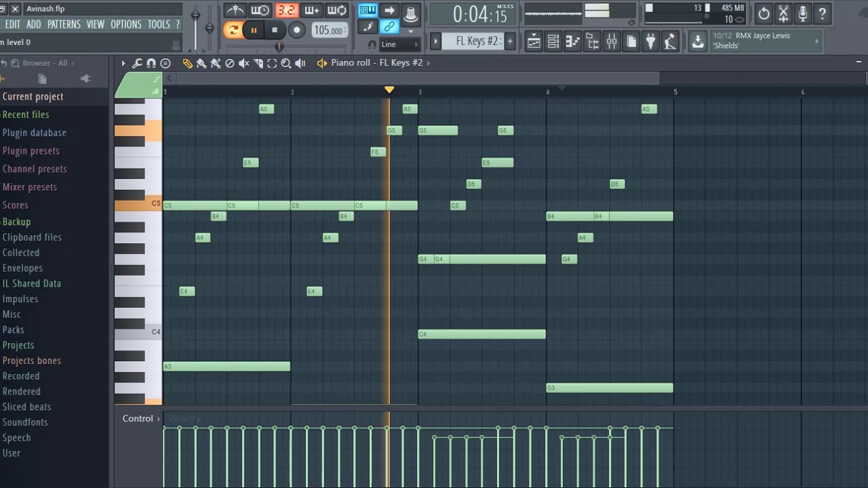Viewport: 868px width, 488px height.
Task: Toggle the piano roll snap magnet
Action: [151, 63]
